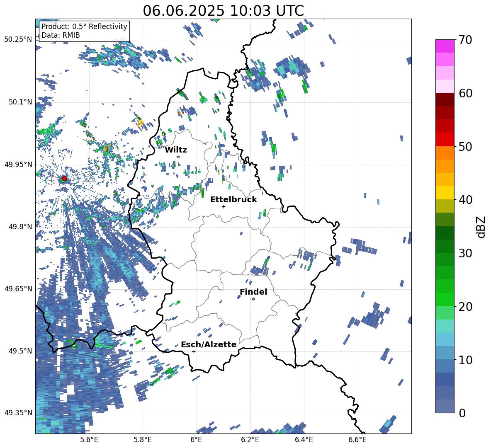
Task: Click the 5.6°E longitude label
Action: [x=89, y=440]
